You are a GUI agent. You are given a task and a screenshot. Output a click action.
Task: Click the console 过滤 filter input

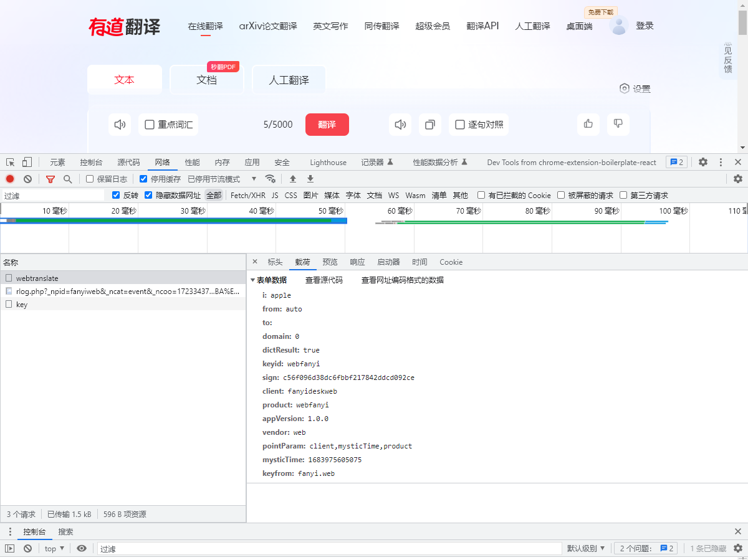[329, 549]
